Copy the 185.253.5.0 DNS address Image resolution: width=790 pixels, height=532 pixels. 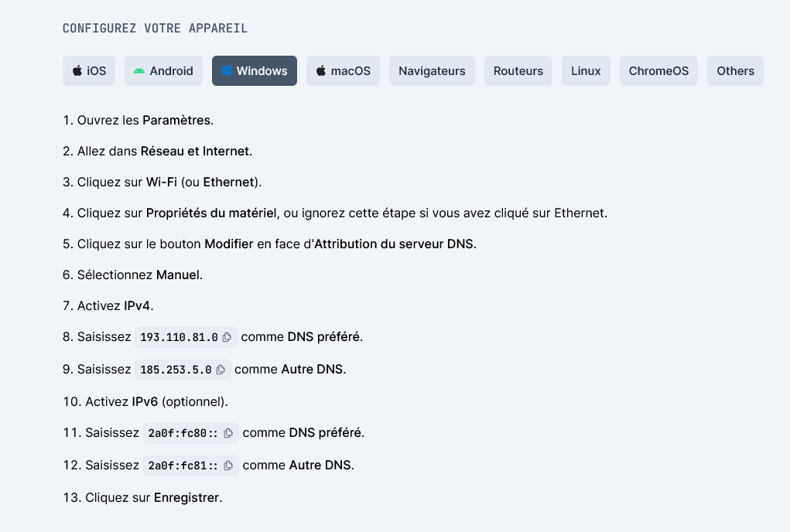221,370
